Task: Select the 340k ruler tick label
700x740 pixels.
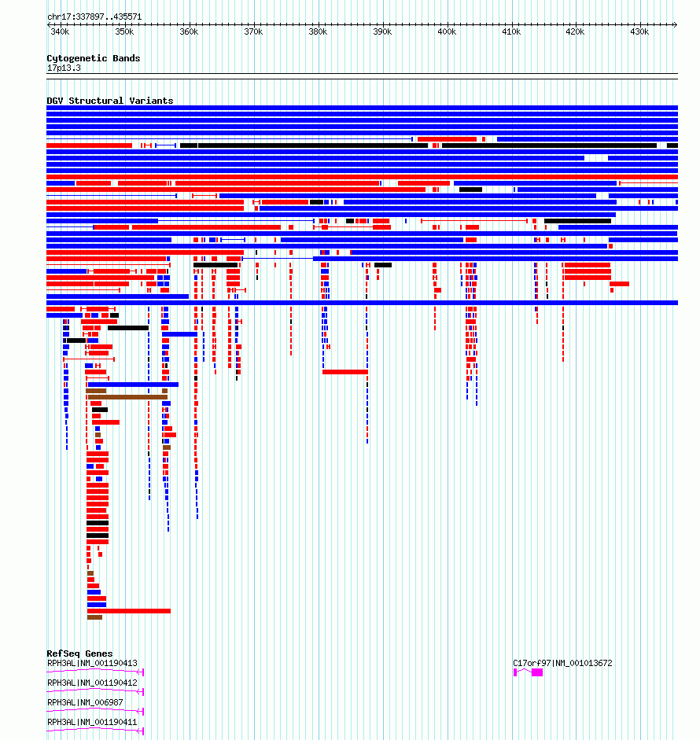Action: [60, 31]
